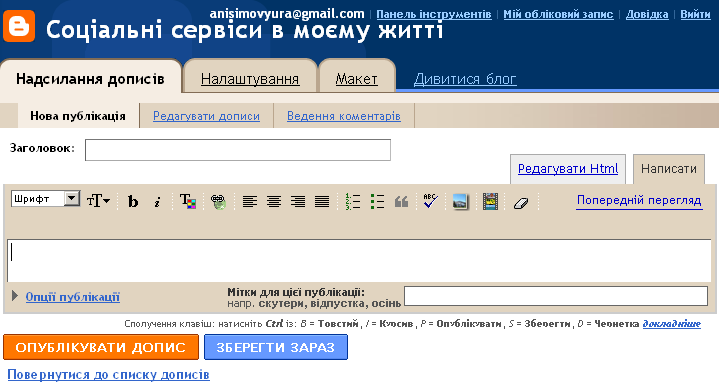Center align the text
The height and width of the screenshot is (386, 719).
(x=274, y=201)
